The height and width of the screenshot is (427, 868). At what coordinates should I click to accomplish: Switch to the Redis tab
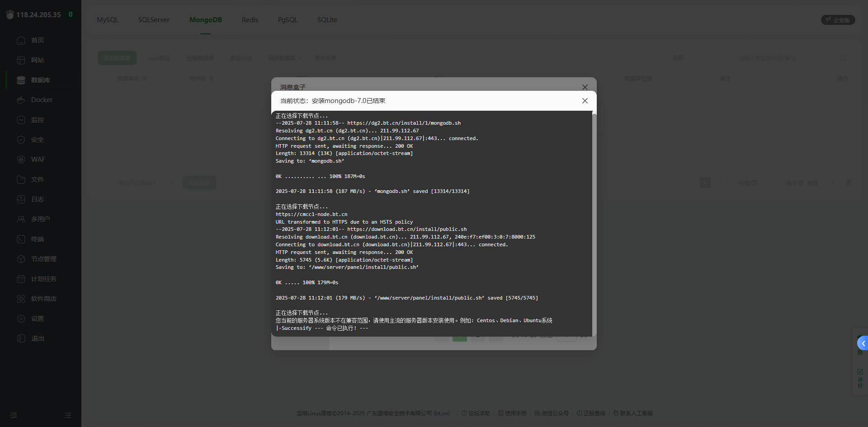pyautogui.click(x=250, y=20)
